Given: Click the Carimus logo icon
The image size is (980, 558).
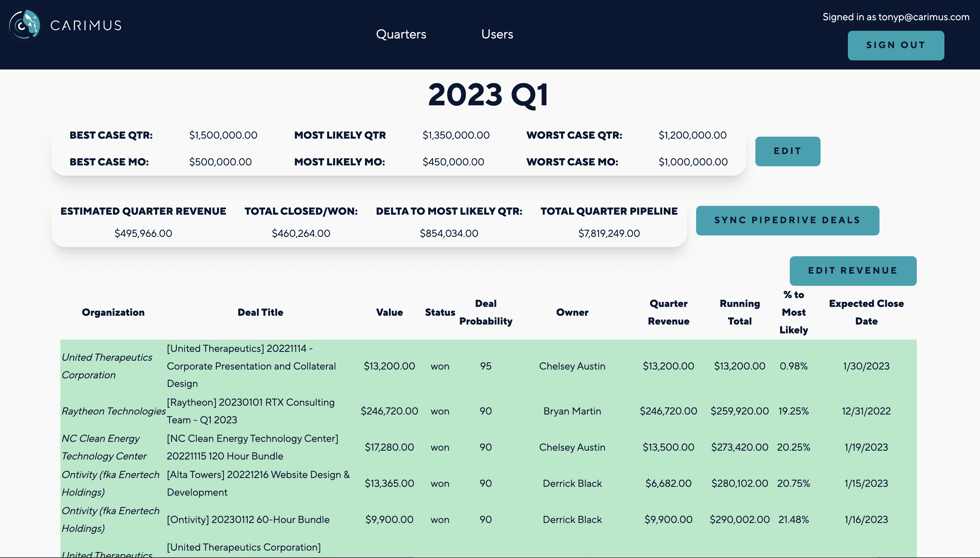Looking at the screenshot, I should click(x=24, y=25).
